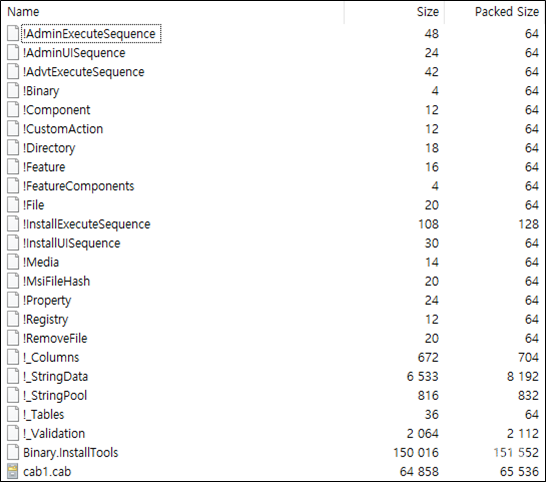Viewport: 546px width, 482px height.
Task: Sort the list by the Name column header
Action: tap(23, 12)
